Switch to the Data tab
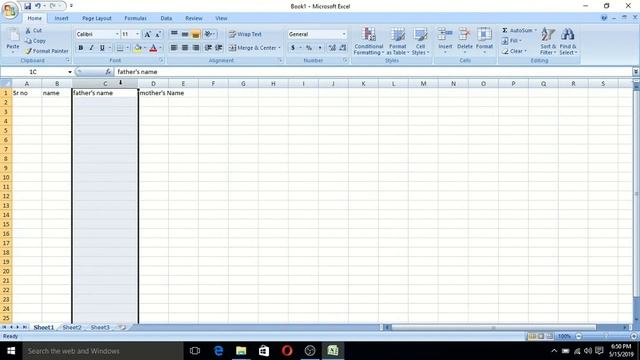The height and width of the screenshot is (360, 640). 166,18
